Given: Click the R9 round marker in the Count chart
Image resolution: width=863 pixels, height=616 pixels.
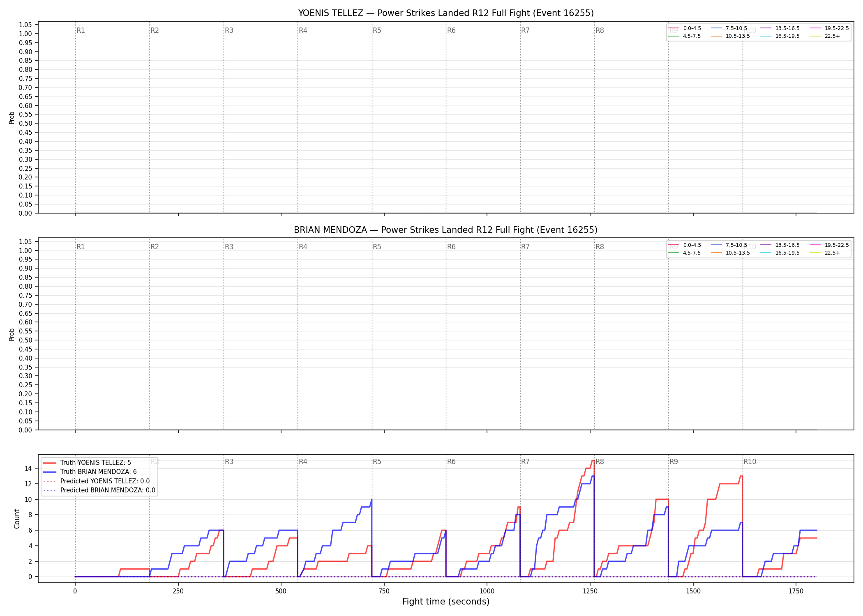Looking at the screenshot, I should pyautogui.click(x=674, y=462).
